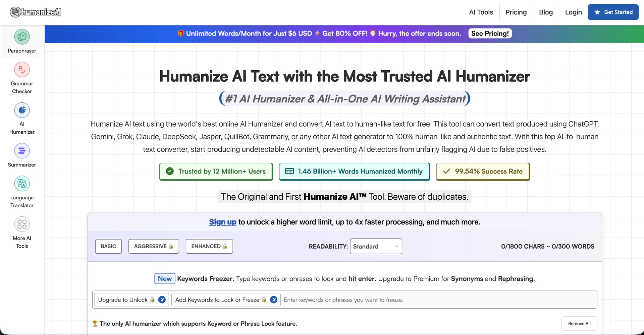Click the Get Started button

613,12
